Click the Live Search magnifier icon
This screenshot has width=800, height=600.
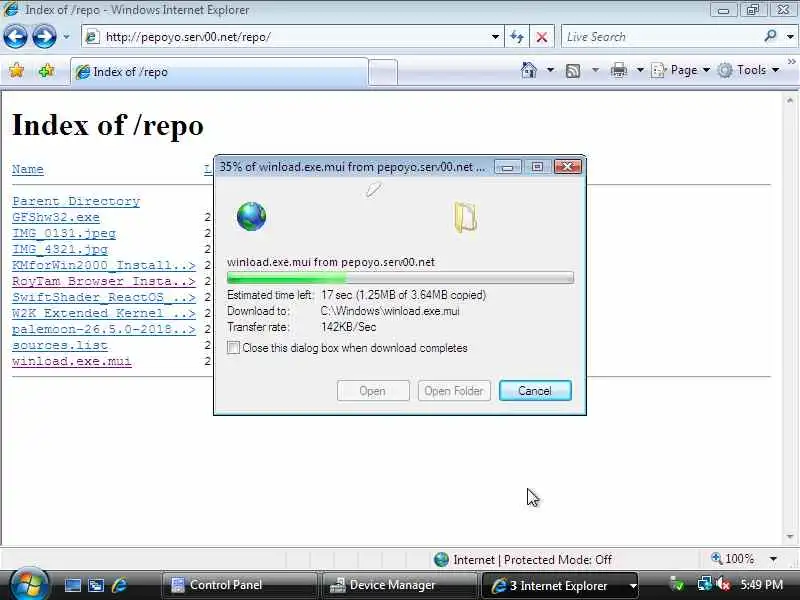tap(770, 36)
